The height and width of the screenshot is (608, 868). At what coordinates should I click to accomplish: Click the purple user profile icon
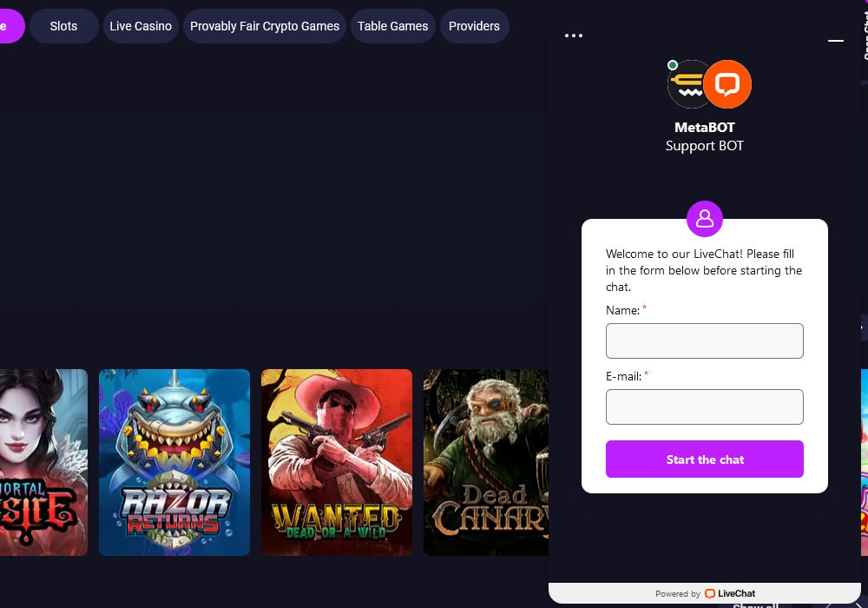(705, 219)
